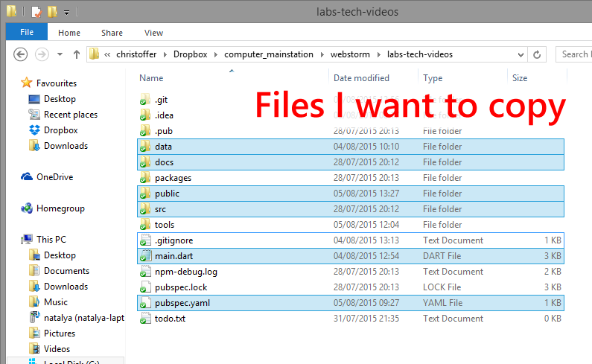Sort by the Type column header
The height and width of the screenshot is (364, 592).
(x=433, y=77)
